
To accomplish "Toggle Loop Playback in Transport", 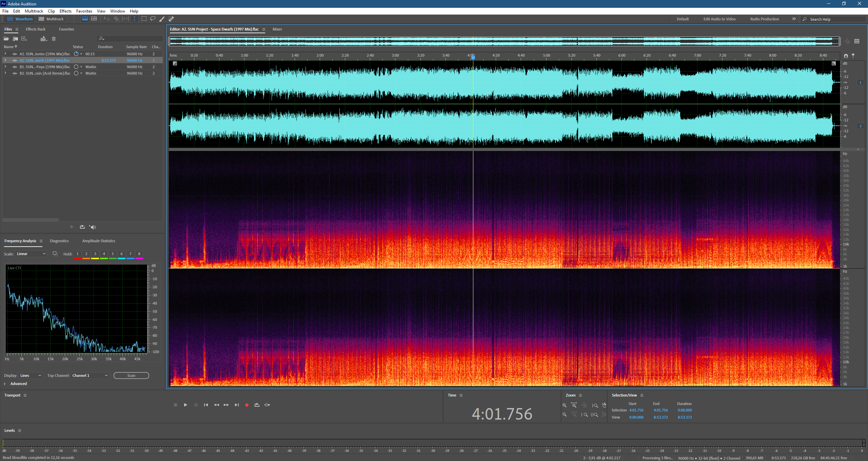I will click(257, 405).
